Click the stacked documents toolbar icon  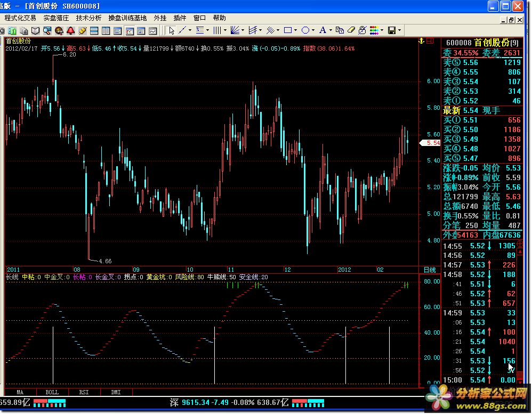[24, 31]
